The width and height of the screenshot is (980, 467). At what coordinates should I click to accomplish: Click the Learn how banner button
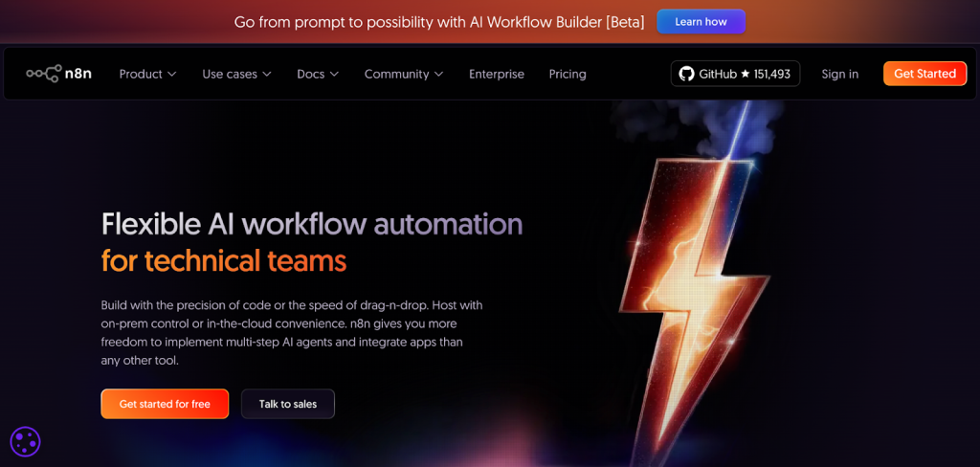(701, 21)
